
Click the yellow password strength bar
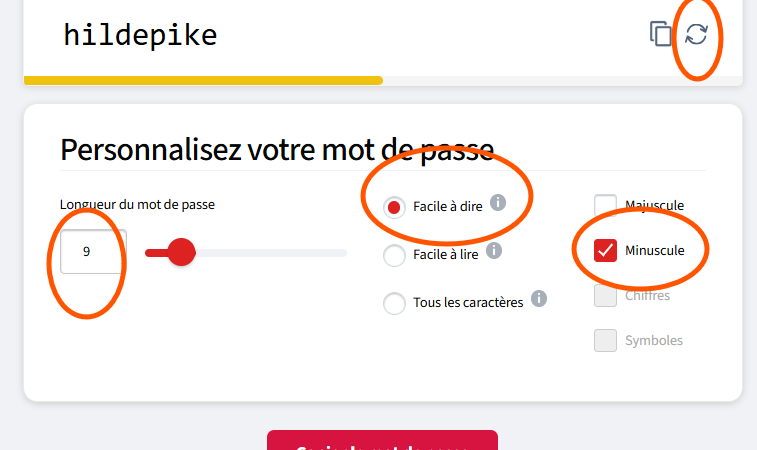pyautogui.click(x=203, y=80)
